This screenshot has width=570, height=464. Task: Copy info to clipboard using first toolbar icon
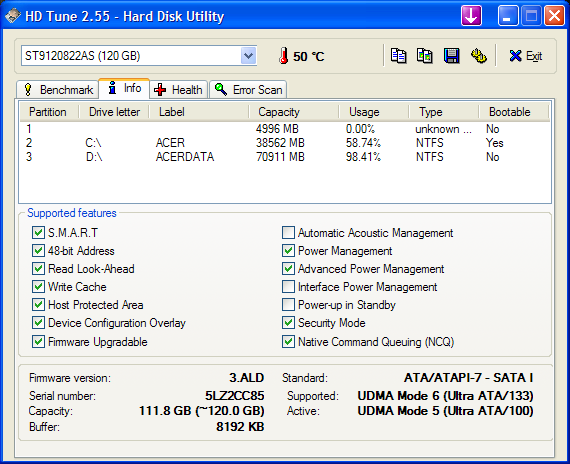[399, 56]
